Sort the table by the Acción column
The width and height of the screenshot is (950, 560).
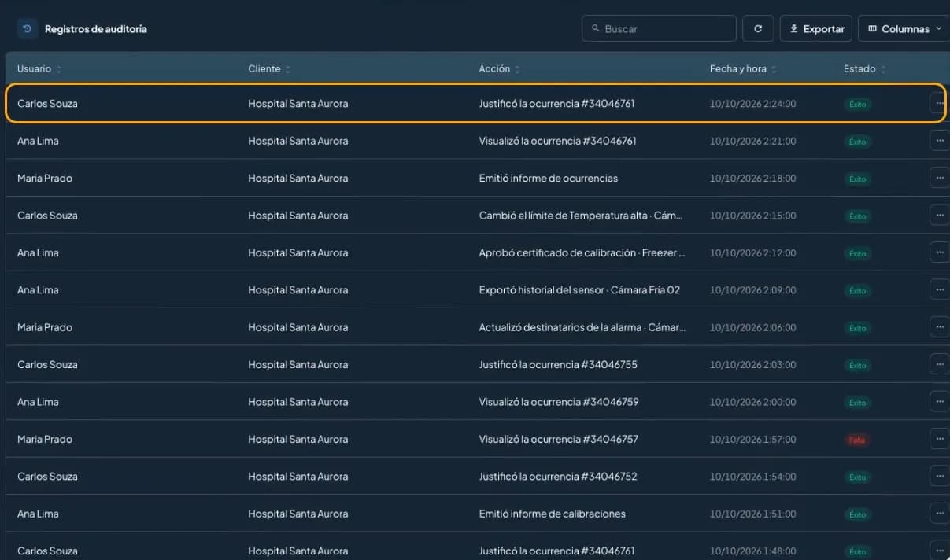(x=500, y=69)
